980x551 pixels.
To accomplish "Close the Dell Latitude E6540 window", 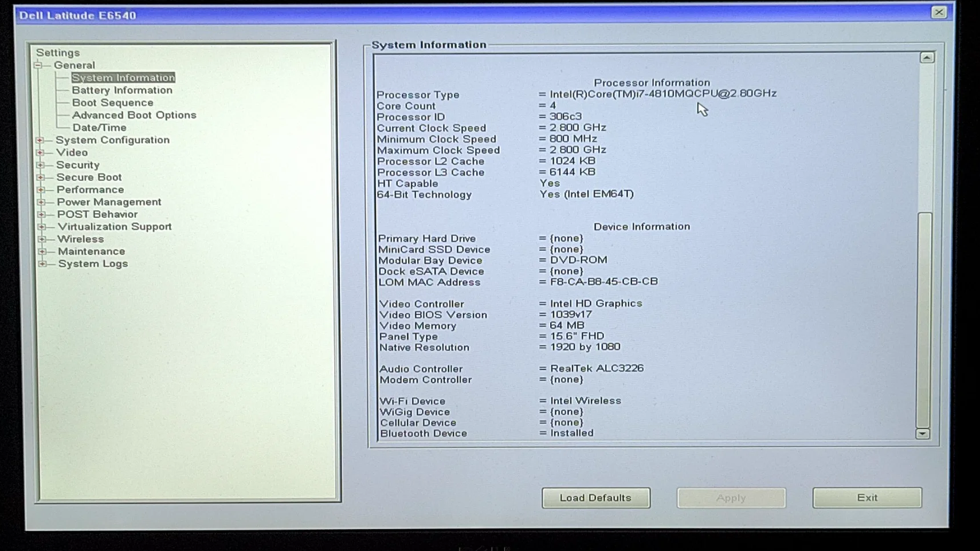I will [939, 12].
